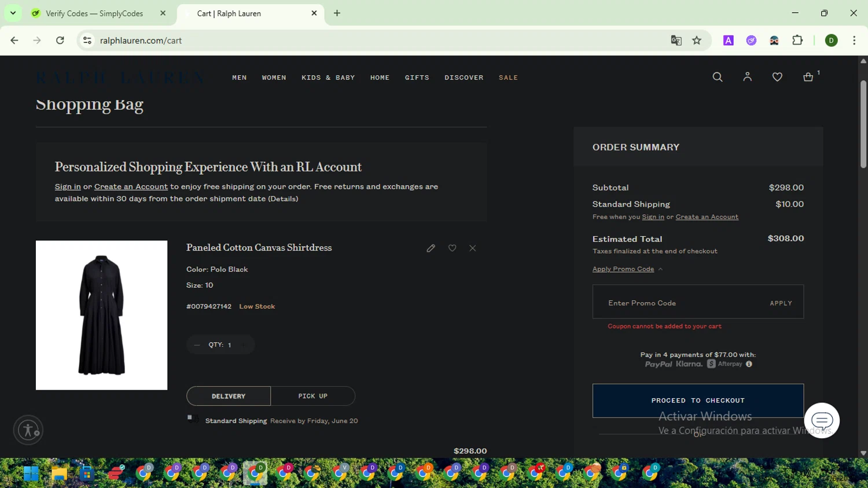Remove the shirtdress from the bag
Viewport: 868px width, 488px height.
pyautogui.click(x=473, y=248)
